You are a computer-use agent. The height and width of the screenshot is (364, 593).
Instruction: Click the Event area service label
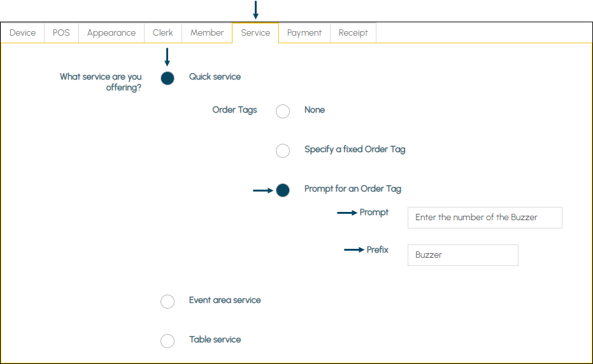click(x=225, y=300)
